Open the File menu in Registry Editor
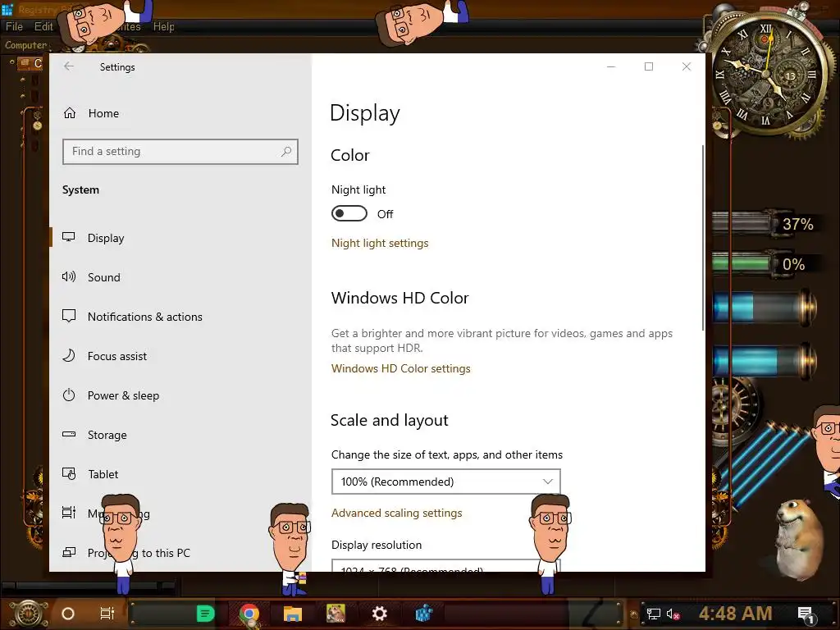840x630 pixels. tap(14, 27)
